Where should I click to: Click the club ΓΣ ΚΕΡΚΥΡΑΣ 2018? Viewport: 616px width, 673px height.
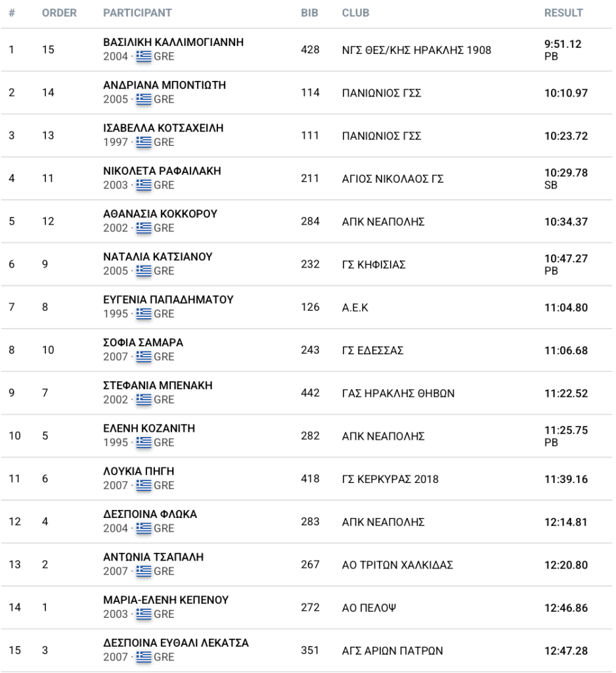tap(390, 479)
